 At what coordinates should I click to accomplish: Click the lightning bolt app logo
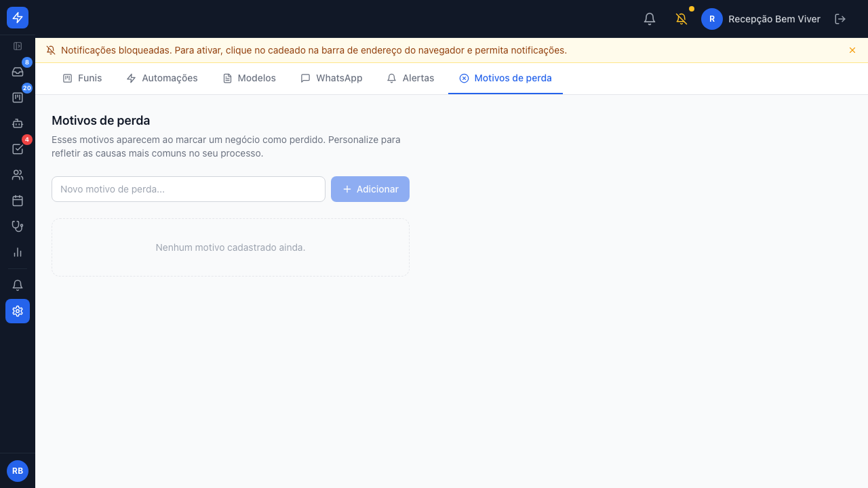(x=18, y=18)
